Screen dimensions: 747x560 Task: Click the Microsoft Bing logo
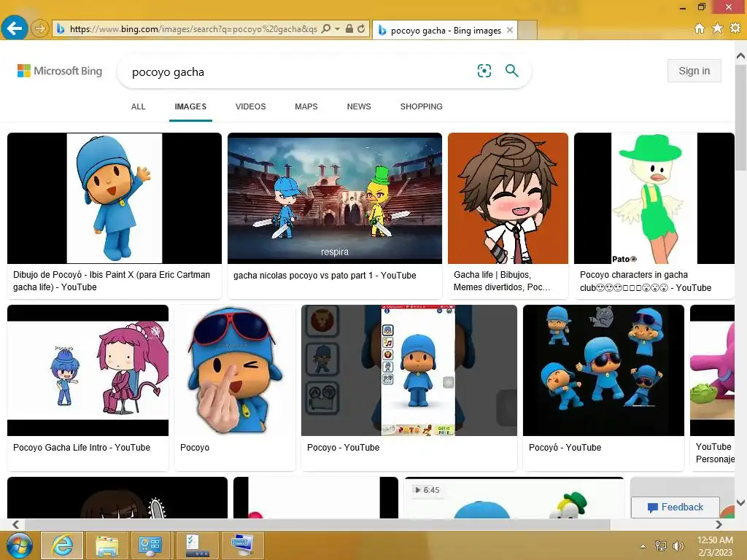click(x=60, y=71)
